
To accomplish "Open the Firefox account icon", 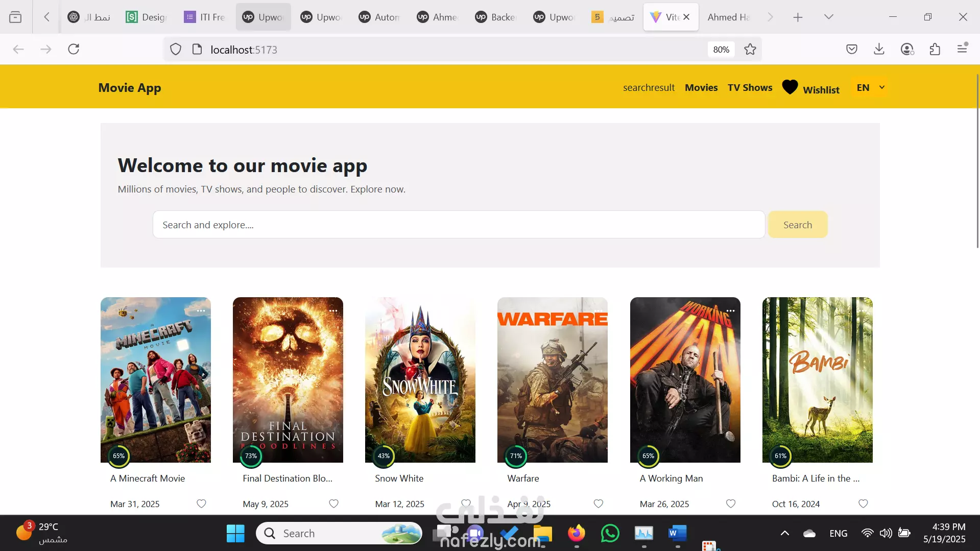I will [x=907, y=49].
